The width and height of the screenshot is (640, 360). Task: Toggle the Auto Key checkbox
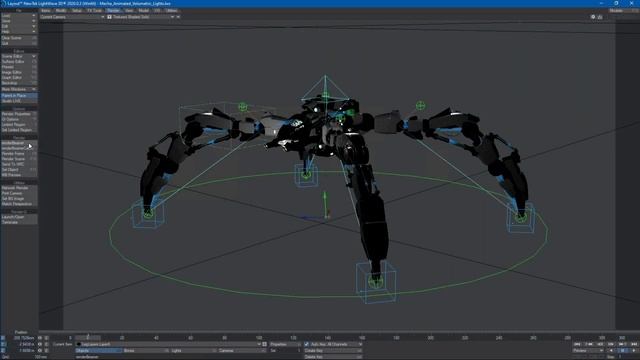tap(307, 344)
